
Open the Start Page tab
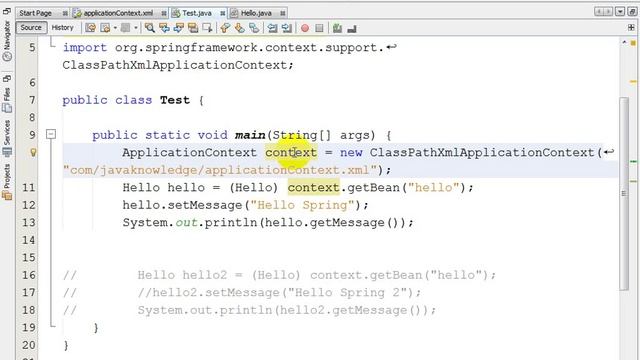tap(36, 13)
